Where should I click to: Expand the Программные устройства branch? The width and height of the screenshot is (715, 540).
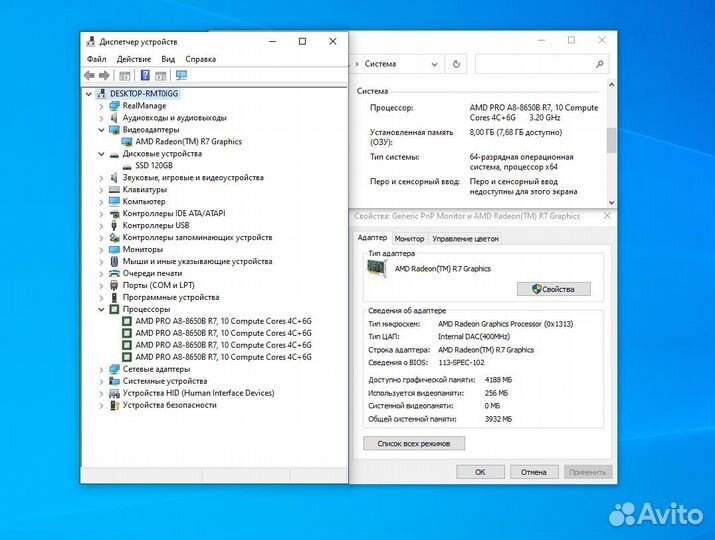click(x=101, y=297)
